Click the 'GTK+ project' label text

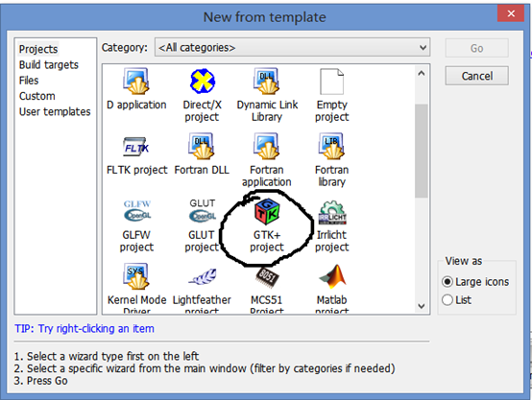pyautogui.click(x=267, y=241)
